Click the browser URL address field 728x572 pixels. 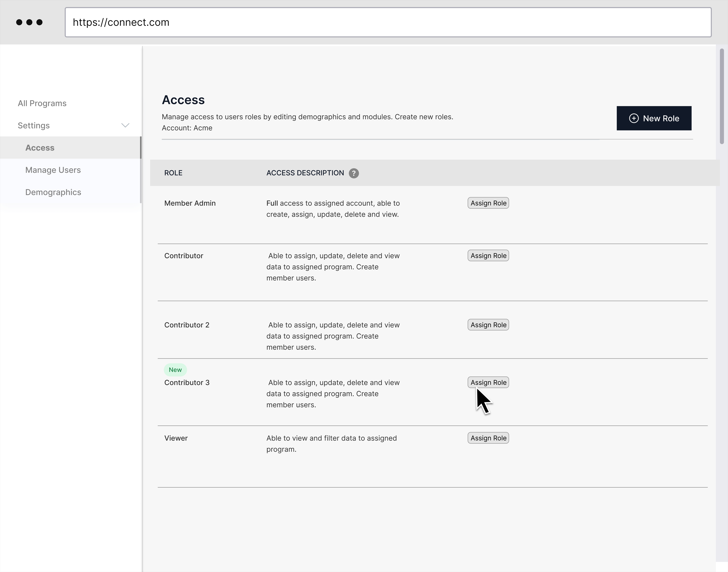coord(388,22)
